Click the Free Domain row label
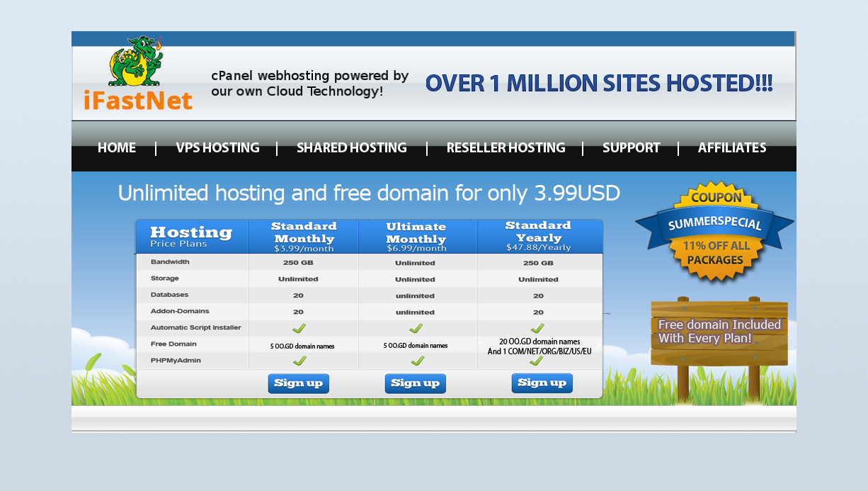 [173, 344]
